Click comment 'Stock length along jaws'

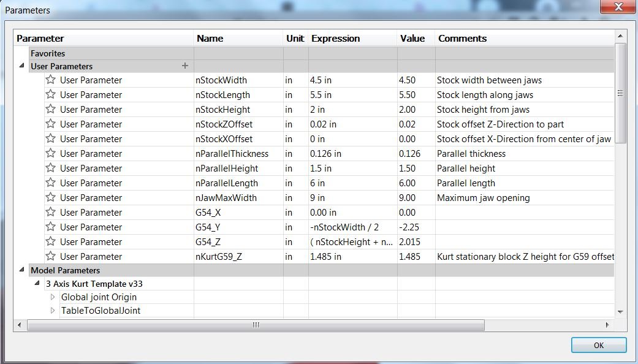coord(485,95)
